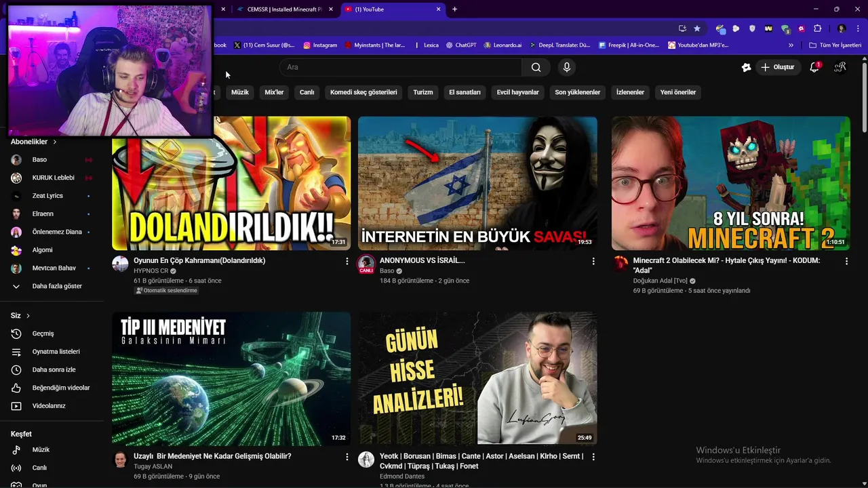Viewport: 868px width, 488px height.
Task: Open the notifications bell
Action: [814, 67]
